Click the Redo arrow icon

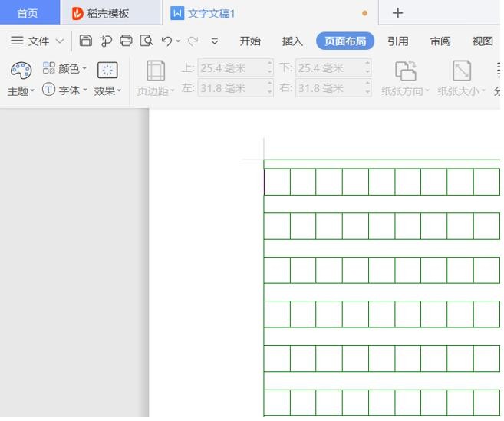(193, 41)
